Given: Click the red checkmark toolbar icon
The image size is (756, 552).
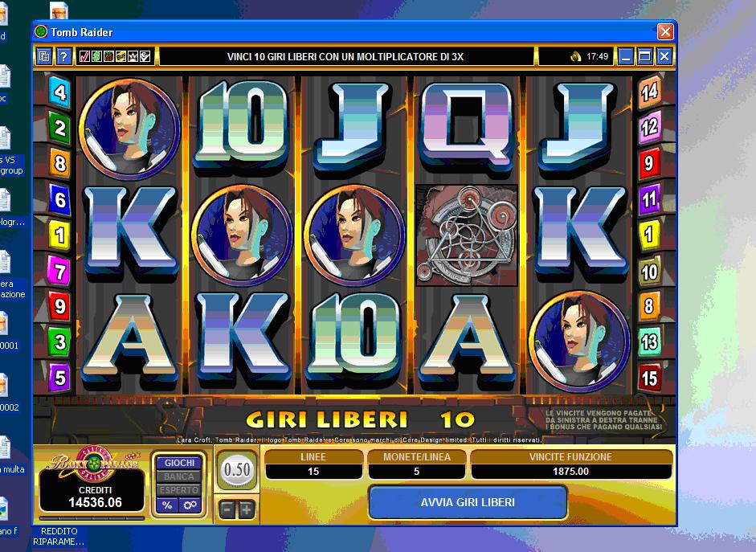Looking at the screenshot, I should pyautogui.click(x=84, y=57).
